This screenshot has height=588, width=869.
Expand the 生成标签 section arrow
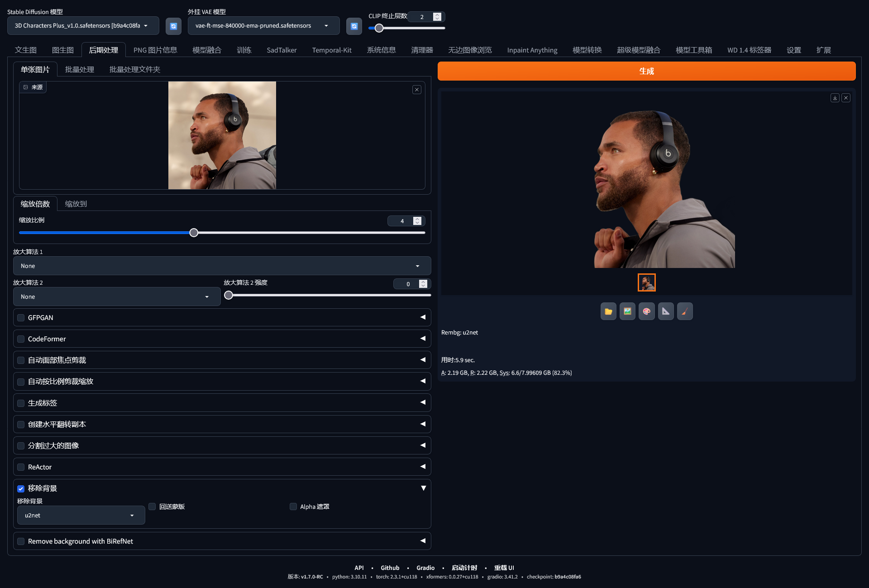(423, 402)
